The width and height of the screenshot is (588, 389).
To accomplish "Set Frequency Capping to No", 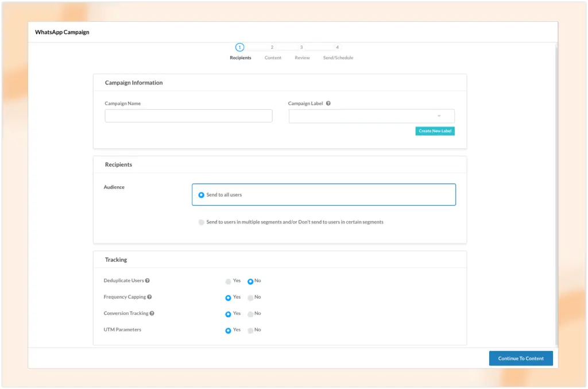I will 250,298.
